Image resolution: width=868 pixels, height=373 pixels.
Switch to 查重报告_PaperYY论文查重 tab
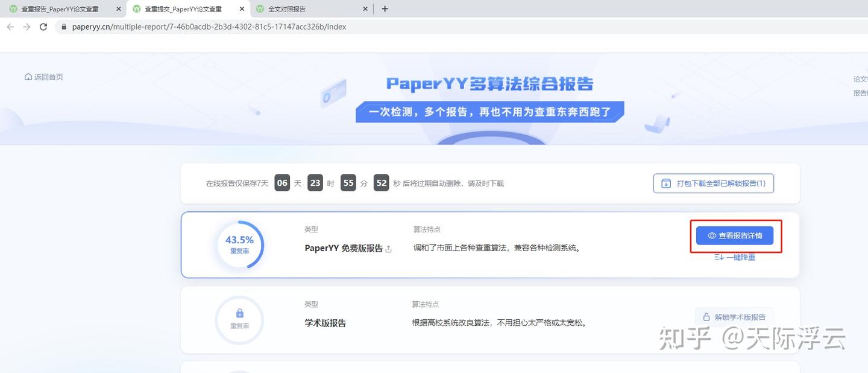pos(63,9)
